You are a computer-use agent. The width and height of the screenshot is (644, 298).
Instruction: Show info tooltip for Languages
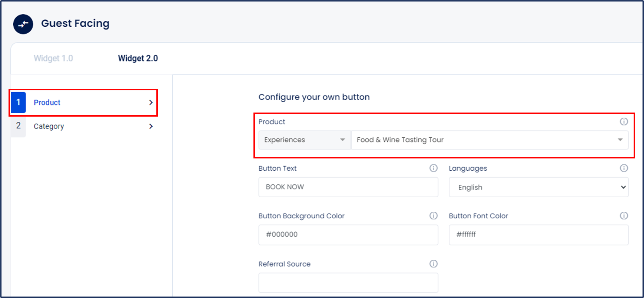coord(624,168)
